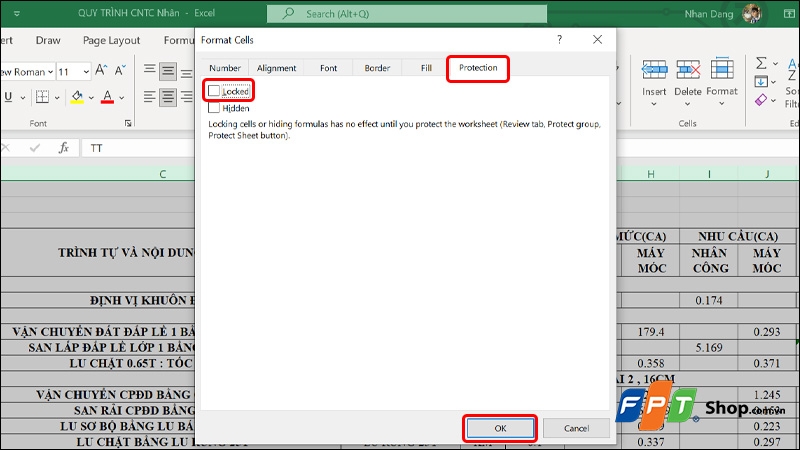Open Font settings dialog launcher
Viewport: 800px width, 450px height.
click(x=128, y=123)
